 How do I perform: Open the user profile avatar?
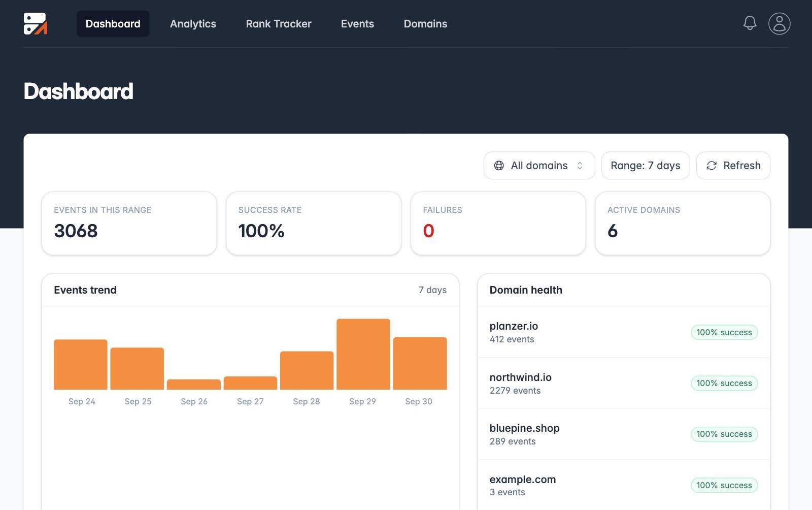779,23
